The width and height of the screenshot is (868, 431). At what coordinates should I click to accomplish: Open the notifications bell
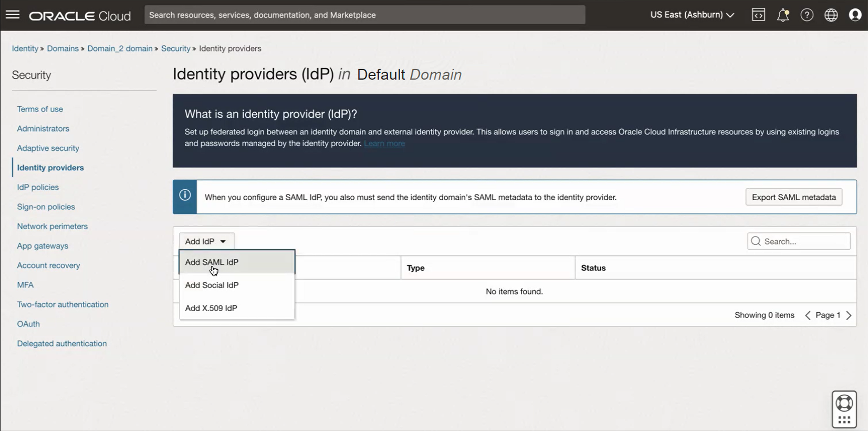click(x=783, y=15)
